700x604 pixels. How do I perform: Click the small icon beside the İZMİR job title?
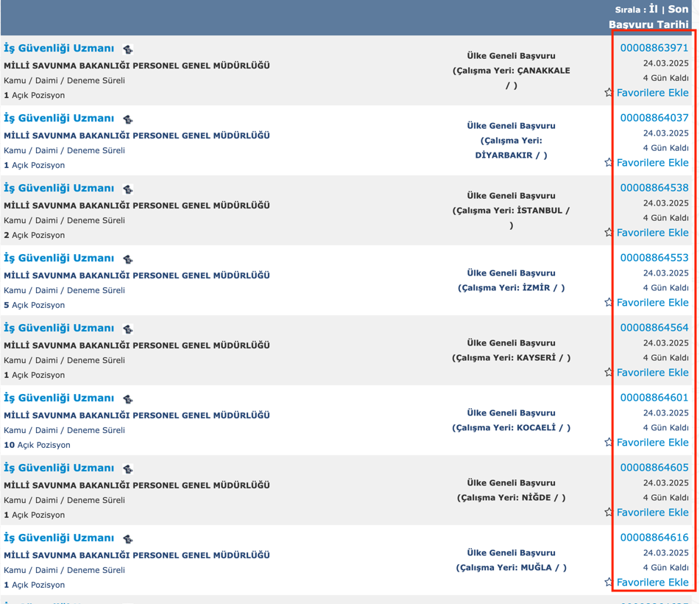click(x=128, y=259)
